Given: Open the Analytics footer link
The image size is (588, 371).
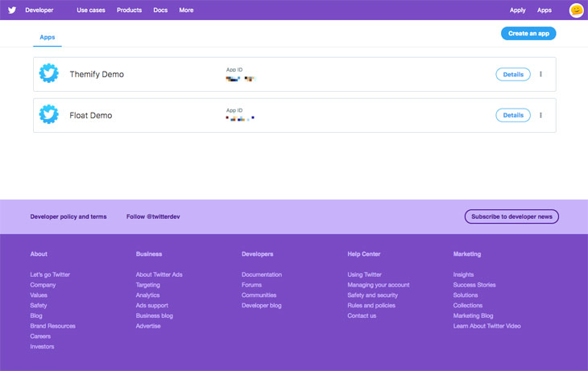Looking at the screenshot, I should pyautogui.click(x=147, y=295).
